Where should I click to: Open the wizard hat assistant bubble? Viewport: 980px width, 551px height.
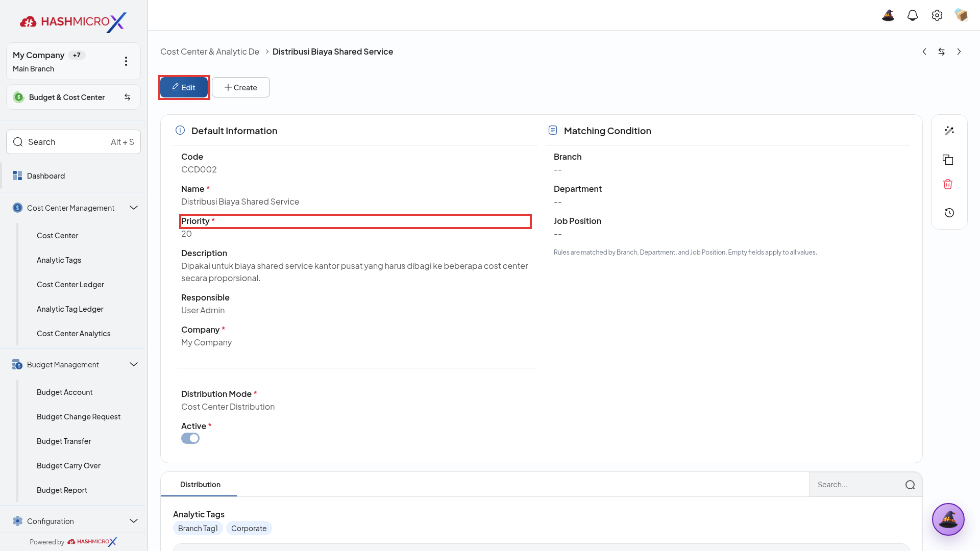pyautogui.click(x=948, y=519)
